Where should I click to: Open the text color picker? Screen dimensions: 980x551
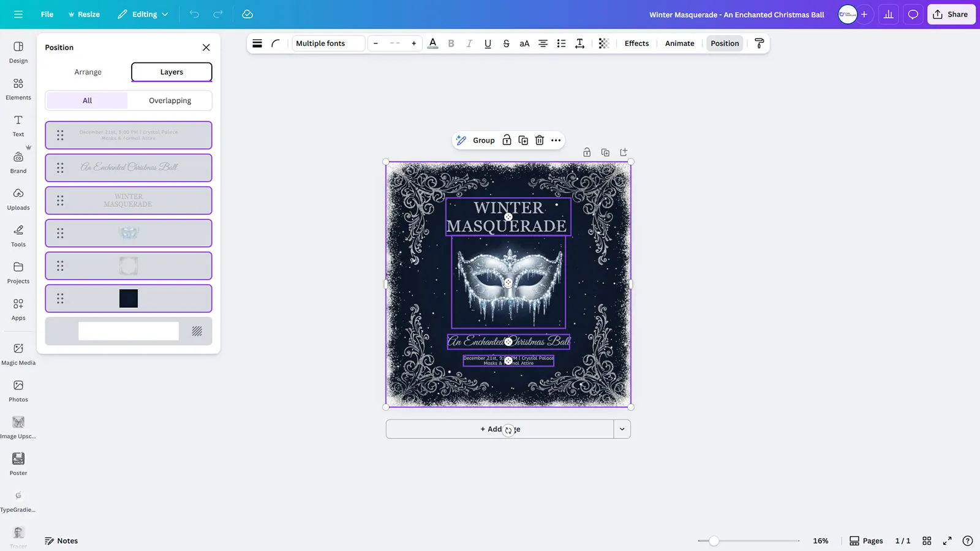[x=432, y=43]
